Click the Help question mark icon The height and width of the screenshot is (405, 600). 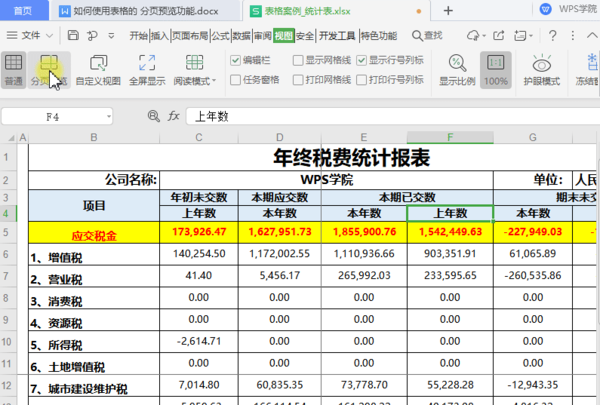552,36
